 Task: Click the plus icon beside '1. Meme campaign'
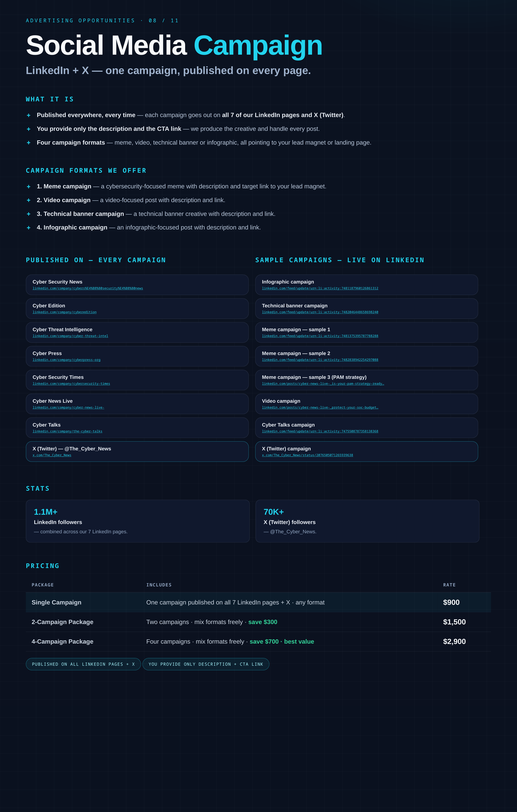29,187
